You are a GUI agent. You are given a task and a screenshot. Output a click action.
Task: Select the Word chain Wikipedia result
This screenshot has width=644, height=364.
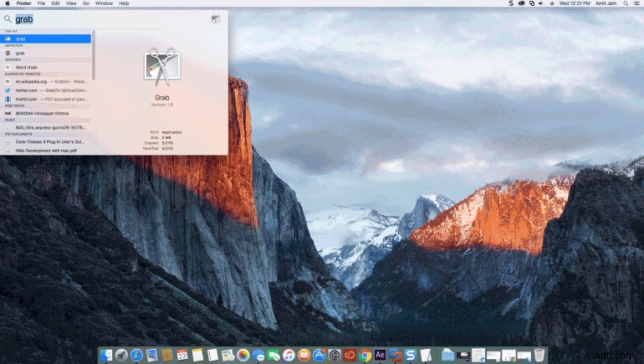point(46,67)
